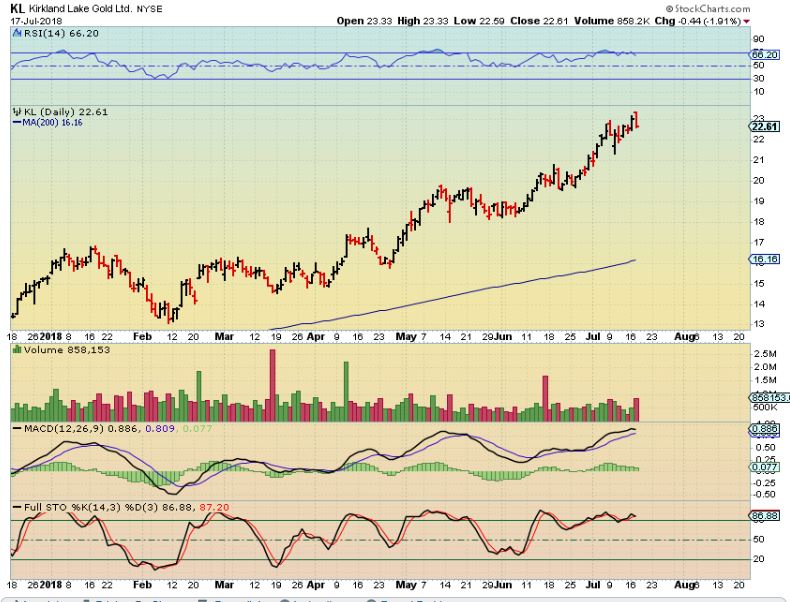The width and height of the screenshot is (790, 602).
Task: Click the Chg -0.44 (-1.91%) value
Action: [x=698, y=21]
